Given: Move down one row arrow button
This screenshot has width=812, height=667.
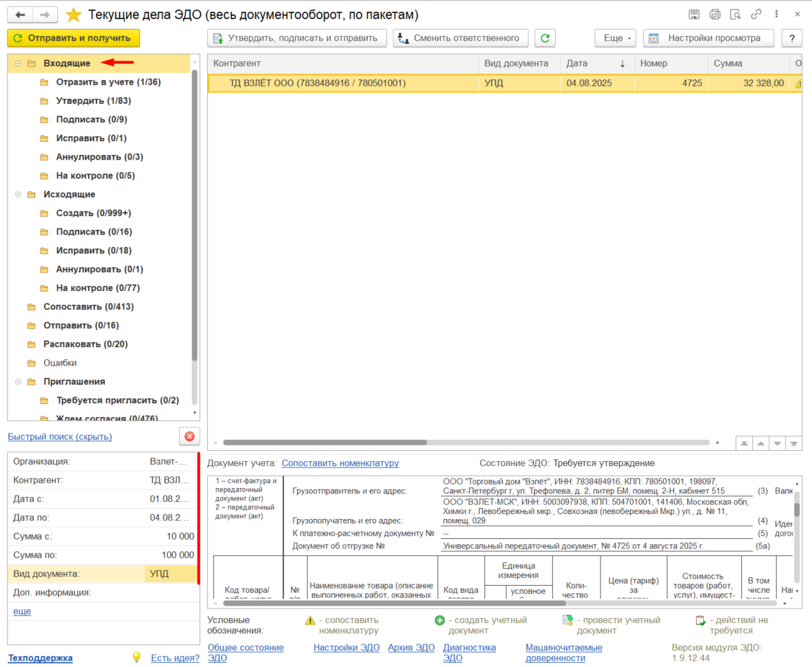Looking at the screenshot, I should point(778,443).
